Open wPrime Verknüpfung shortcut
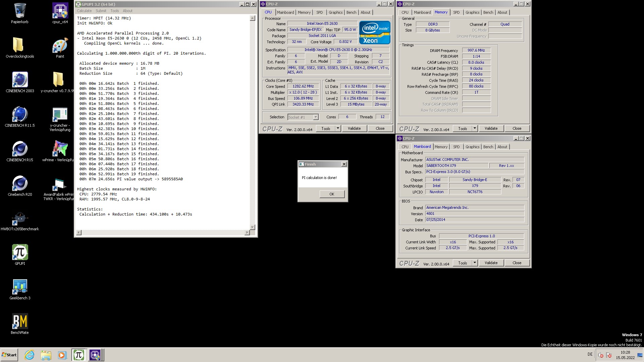The height and width of the screenshot is (362, 644). [x=58, y=151]
